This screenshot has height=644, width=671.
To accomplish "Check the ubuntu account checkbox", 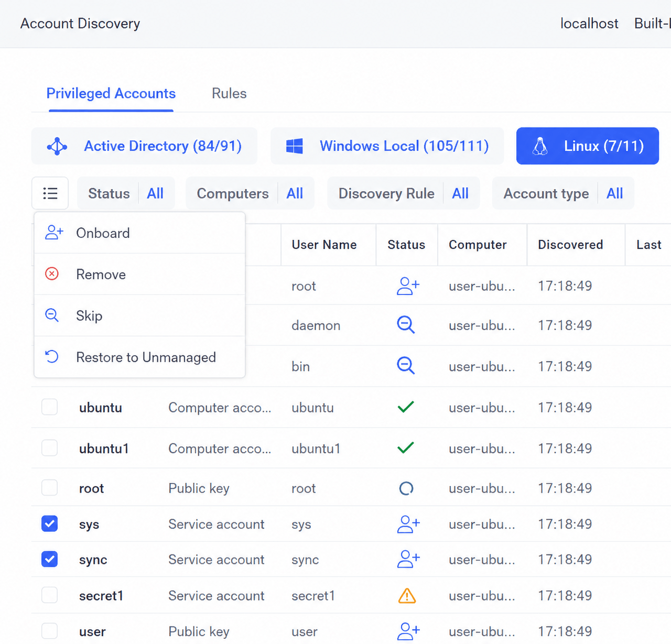I will coord(50,407).
